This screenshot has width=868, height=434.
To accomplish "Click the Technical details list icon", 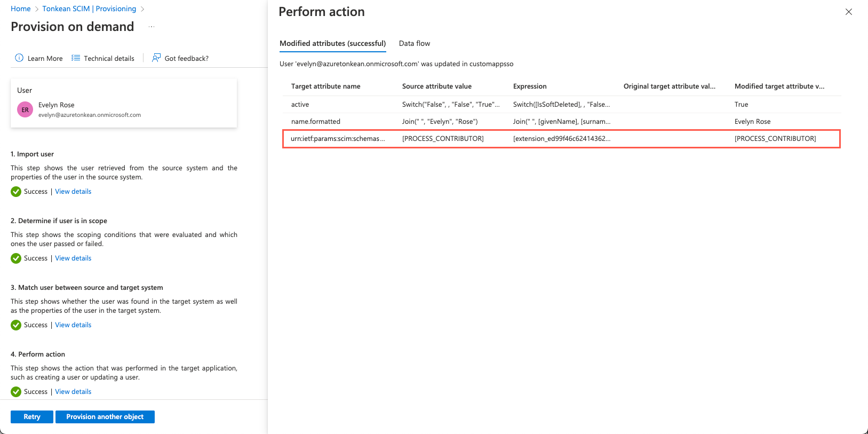I will [x=76, y=58].
